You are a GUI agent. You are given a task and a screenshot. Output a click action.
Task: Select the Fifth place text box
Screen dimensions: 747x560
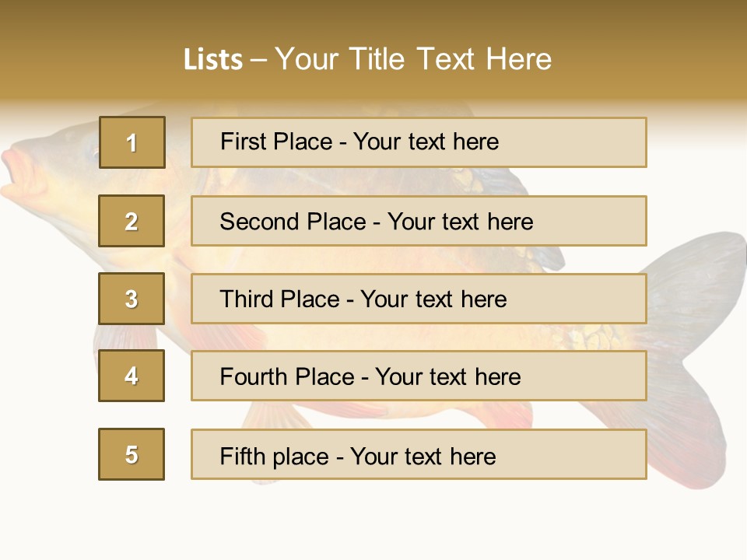pyautogui.click(x=419, y=453)
